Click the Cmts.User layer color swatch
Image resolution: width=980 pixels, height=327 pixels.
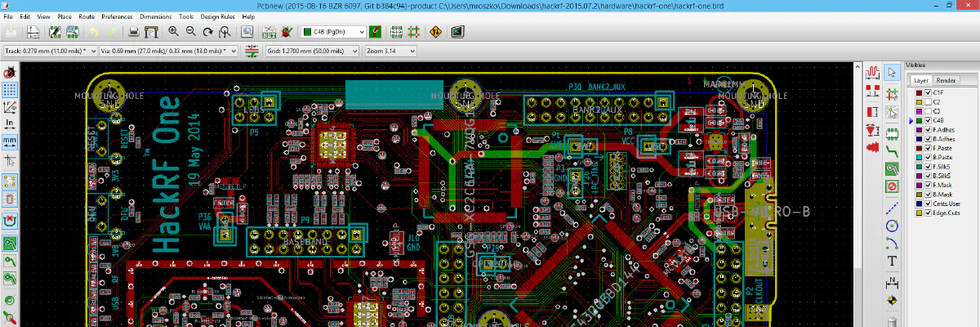point(919,203)
